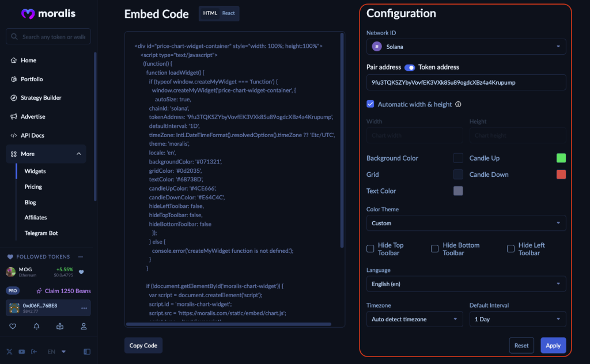This screenshot has width=590, height=364.
Task: Click the Followed Tokens heart icon
Action: pos(10,257)
